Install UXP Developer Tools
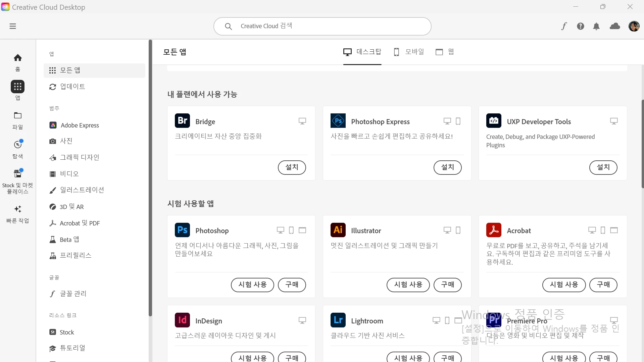 [603, 167]
